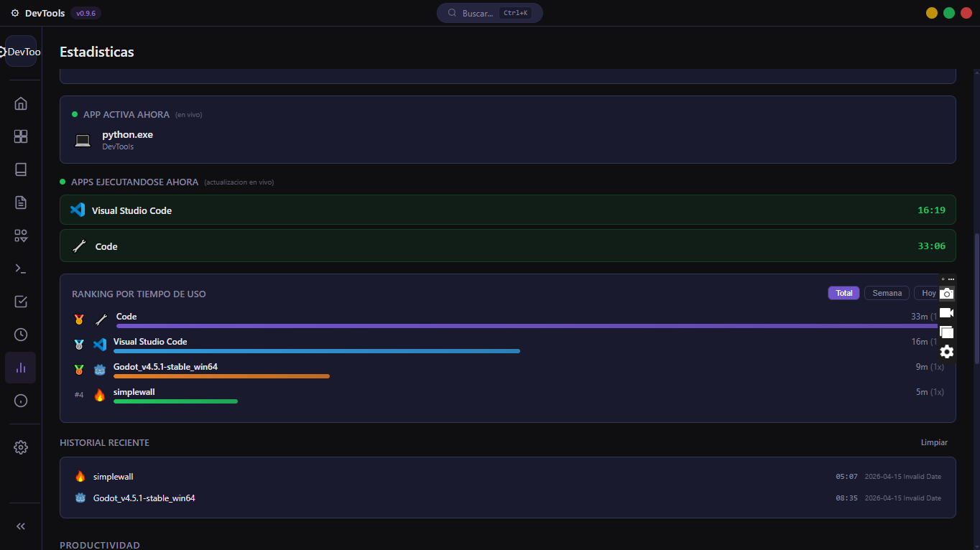The image size is (980, 550).
Task: Click the flame icon in recent history
Action: click(x=80, y=476)
